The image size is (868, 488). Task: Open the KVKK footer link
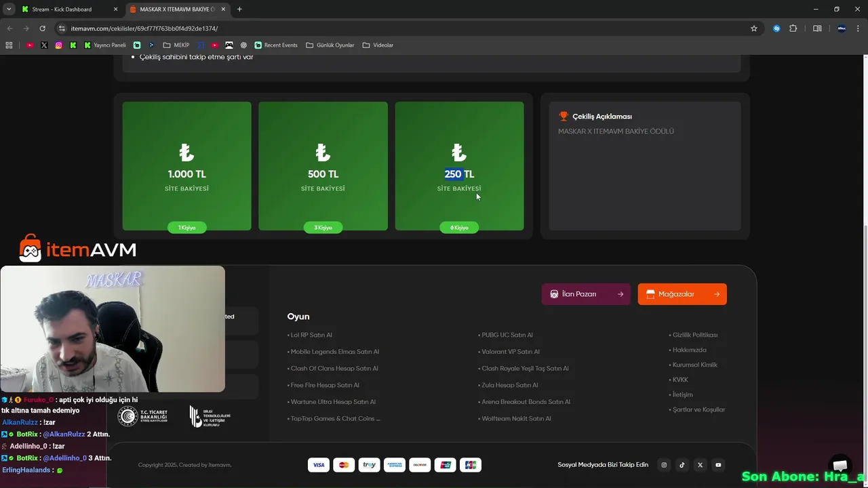click(679, 380)
